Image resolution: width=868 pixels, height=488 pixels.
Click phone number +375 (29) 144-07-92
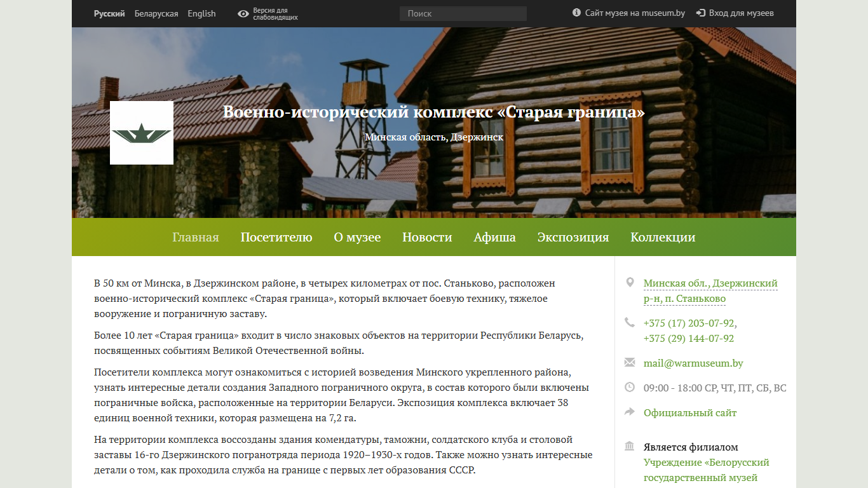click(689, 339)
